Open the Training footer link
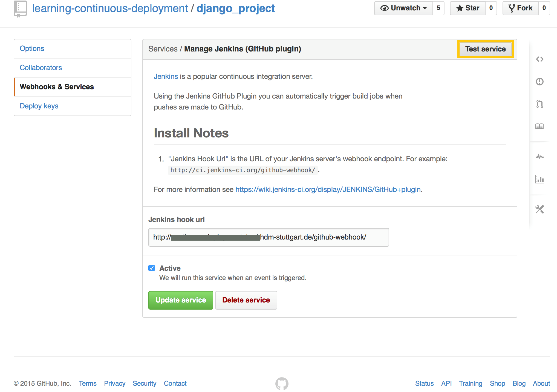Viewport: 557px width, 392px height. (x=471, y=384)
